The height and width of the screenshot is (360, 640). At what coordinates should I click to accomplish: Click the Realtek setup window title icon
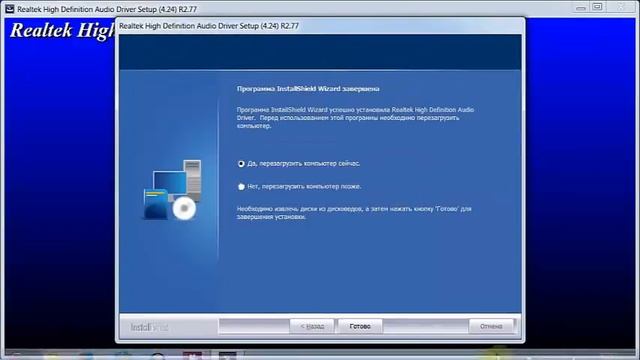click(x=9, y=9)
